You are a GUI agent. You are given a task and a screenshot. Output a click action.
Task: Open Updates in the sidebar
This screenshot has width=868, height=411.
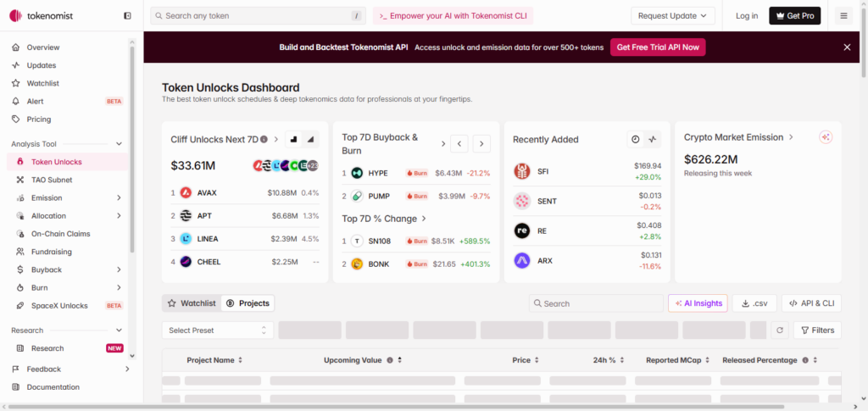(x=67, y=65)
